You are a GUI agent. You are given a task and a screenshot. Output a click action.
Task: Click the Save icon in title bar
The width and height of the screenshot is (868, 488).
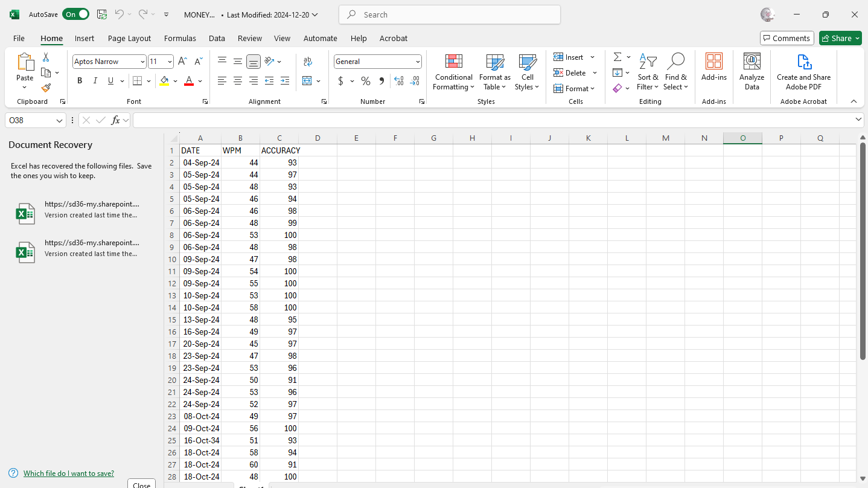(x=102, y=14)
